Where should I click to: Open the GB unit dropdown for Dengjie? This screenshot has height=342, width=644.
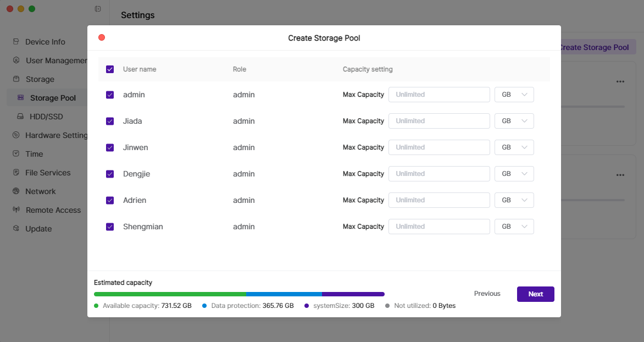coord(514,173)
